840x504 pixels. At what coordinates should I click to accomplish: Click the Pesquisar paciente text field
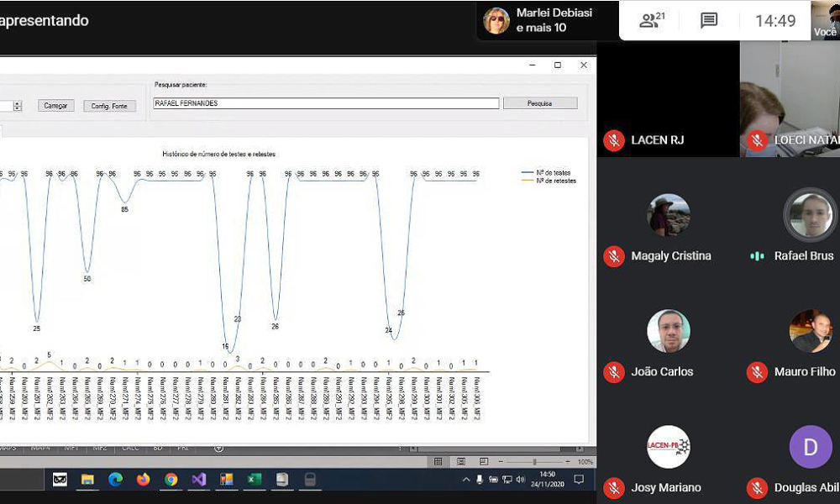[325, 103]
